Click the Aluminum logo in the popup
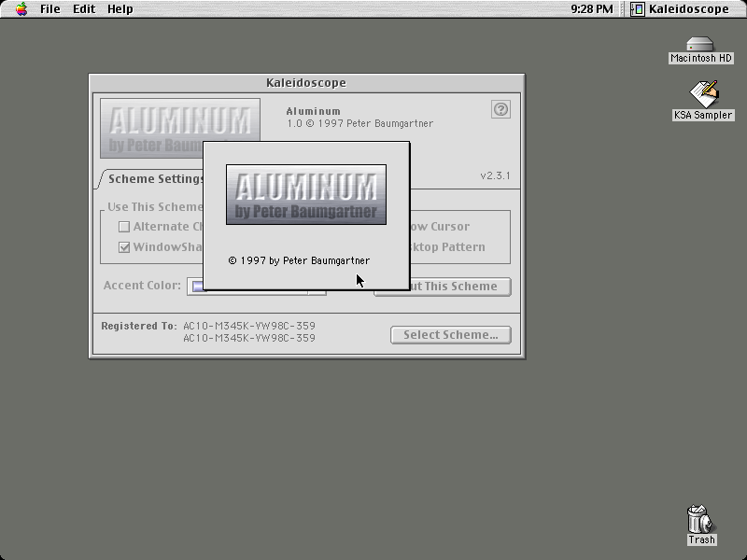This screenshot has width=747, height=560. (x=306, y=195)
